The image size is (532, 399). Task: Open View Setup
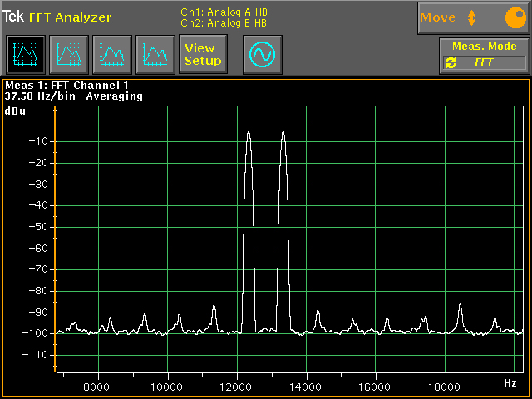coord(203,55)
